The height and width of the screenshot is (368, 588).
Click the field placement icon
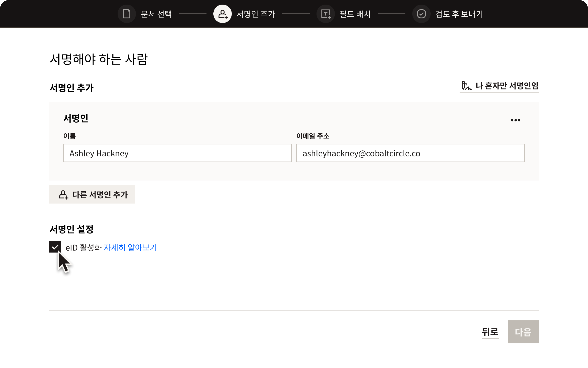click(326, 14)
